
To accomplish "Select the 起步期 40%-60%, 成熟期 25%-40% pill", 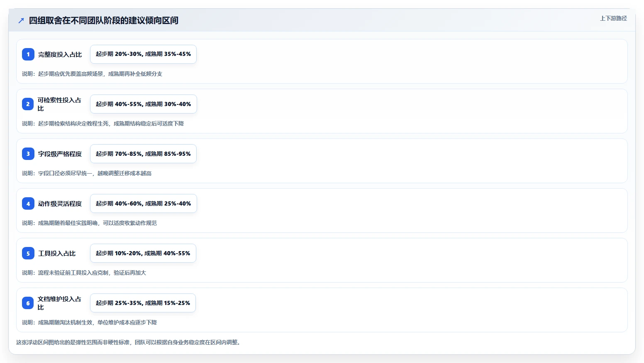I will pyautogui.click(x=144, y=203).
